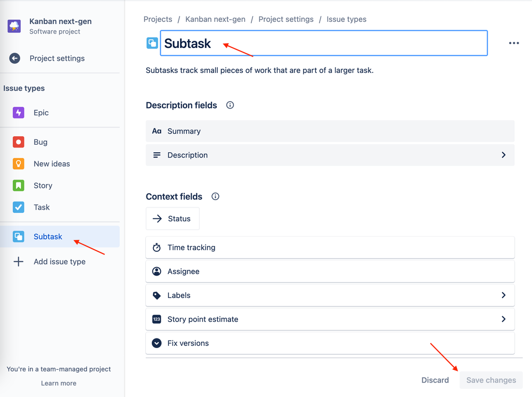Click the lines icon in Description row
The height and width of the screenshot is (397, 532).
[x=157, y=155]
